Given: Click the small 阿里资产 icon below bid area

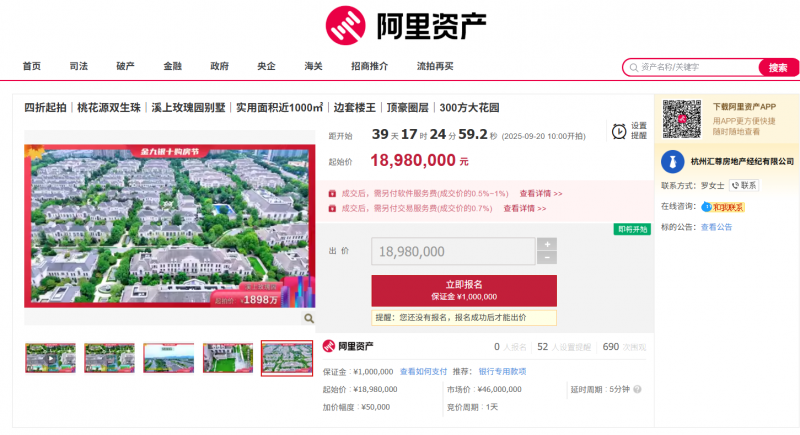Looking at the screenshot, I should (329, 346).
